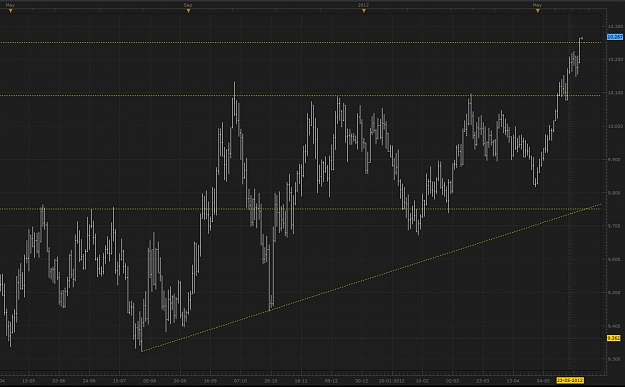Screen dimensions: 625x387
Task: Click the 24-06 date axis label
Action: (x=89, y=381)
